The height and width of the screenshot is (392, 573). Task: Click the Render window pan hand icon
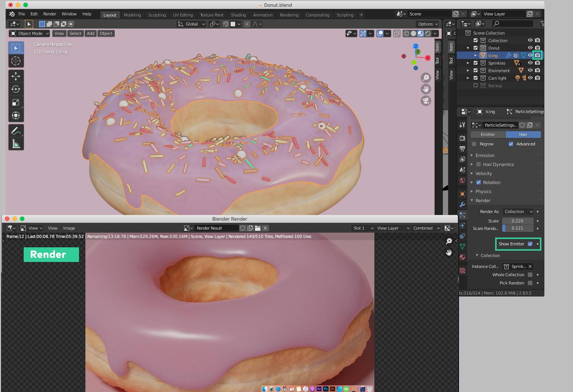(449, 253)
